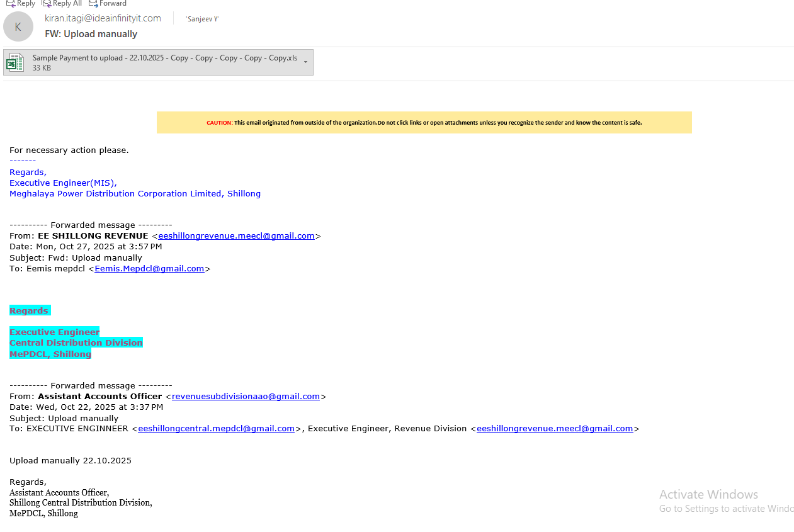Image resolution: width=794 pixels, height=532 pixels.
Task: Click the Eemis.Mepdcl@gmail.com link
Action: (x=149, y=268)
